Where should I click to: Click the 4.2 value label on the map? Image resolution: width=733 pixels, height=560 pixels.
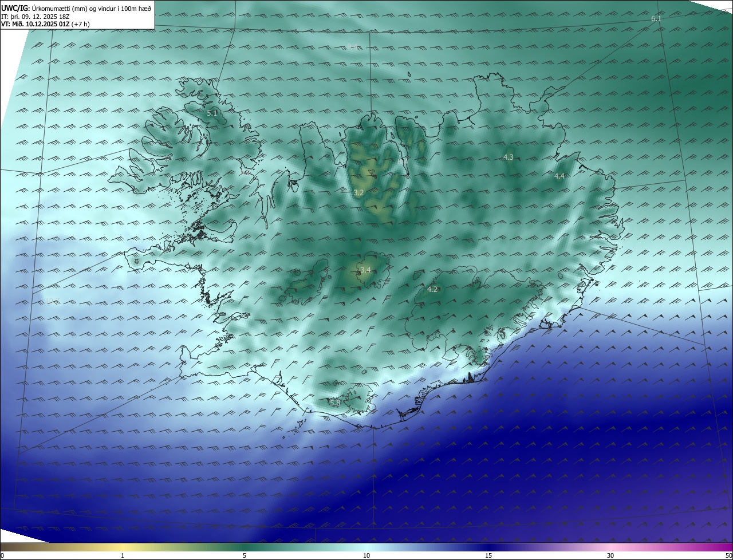coord(432,290)
